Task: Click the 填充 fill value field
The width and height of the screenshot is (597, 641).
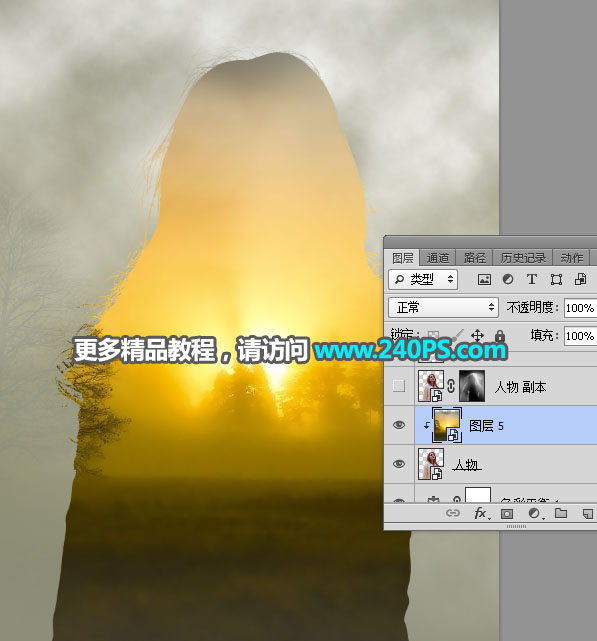Action: [581, 336]
